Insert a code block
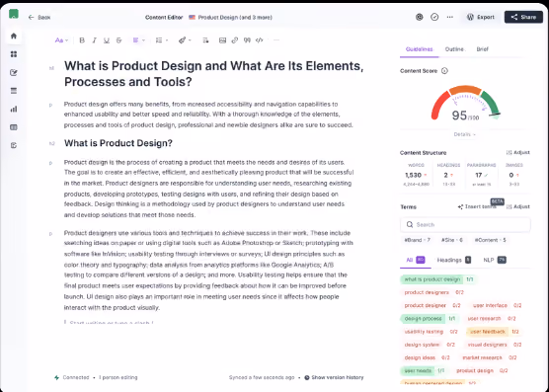This screenshot has height=392, width=549. [259, 40]
